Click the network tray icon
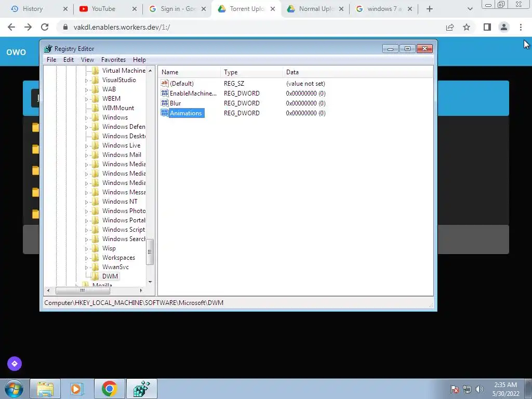 tap(467, 389)
